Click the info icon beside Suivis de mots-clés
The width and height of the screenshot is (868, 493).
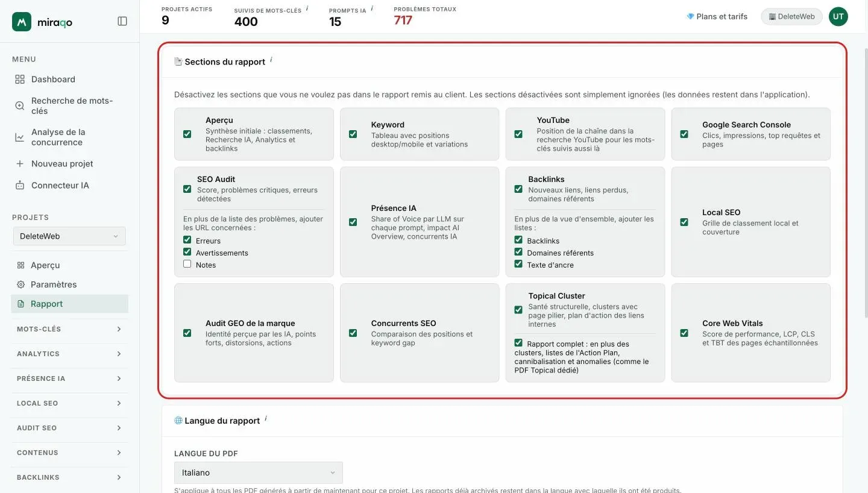307,8
